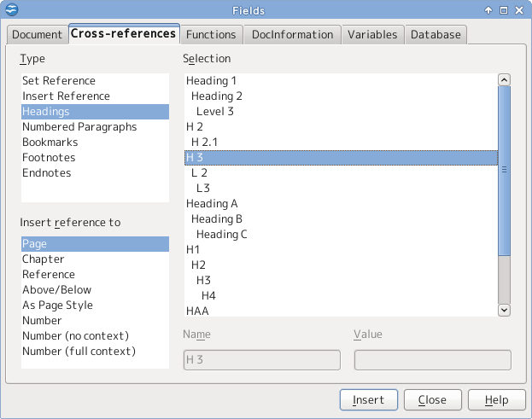Click the Close button
The height and width of the screenshot is (419, 532).
tap(432, 399)
